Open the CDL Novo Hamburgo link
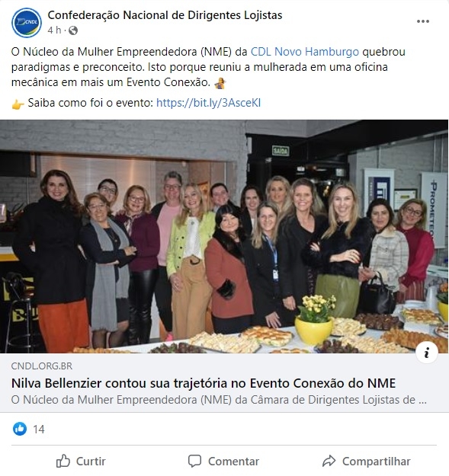 (x=305, y=52)
